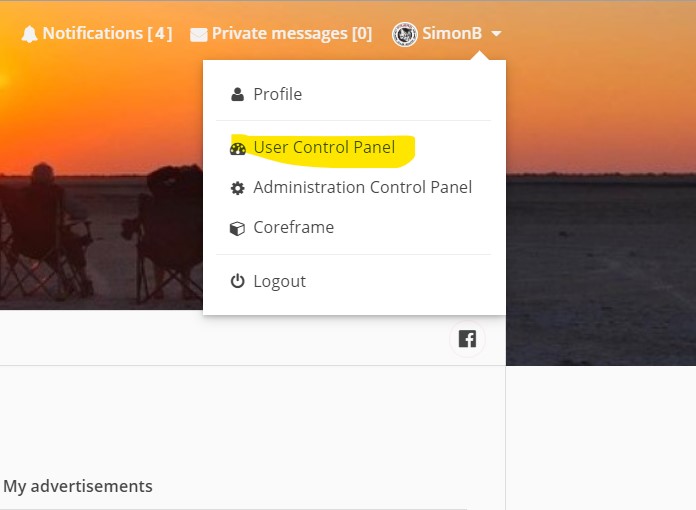Click the Private messages envelope icon
Viewport: 696px width, 510px height.
[x=199, y=34]
